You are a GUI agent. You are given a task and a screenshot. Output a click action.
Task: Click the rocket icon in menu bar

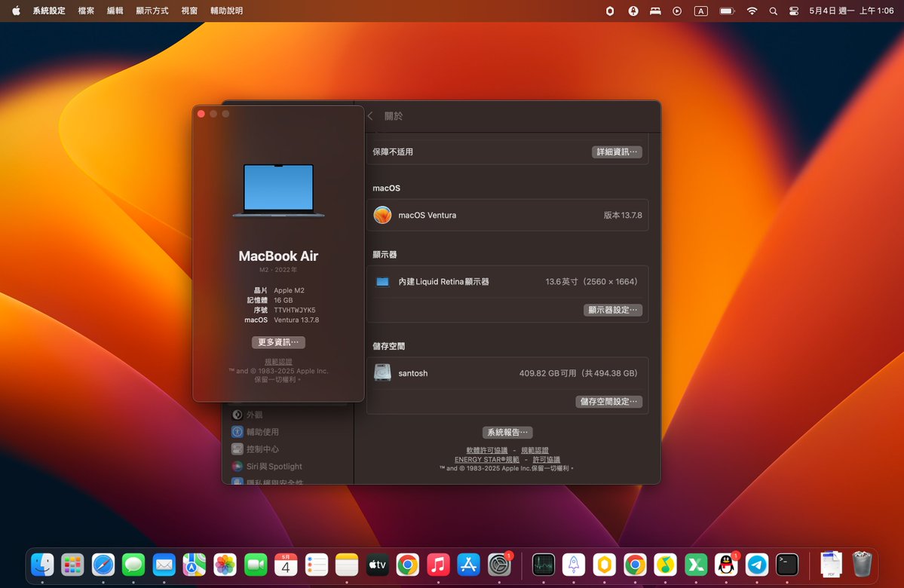(633, 11)
